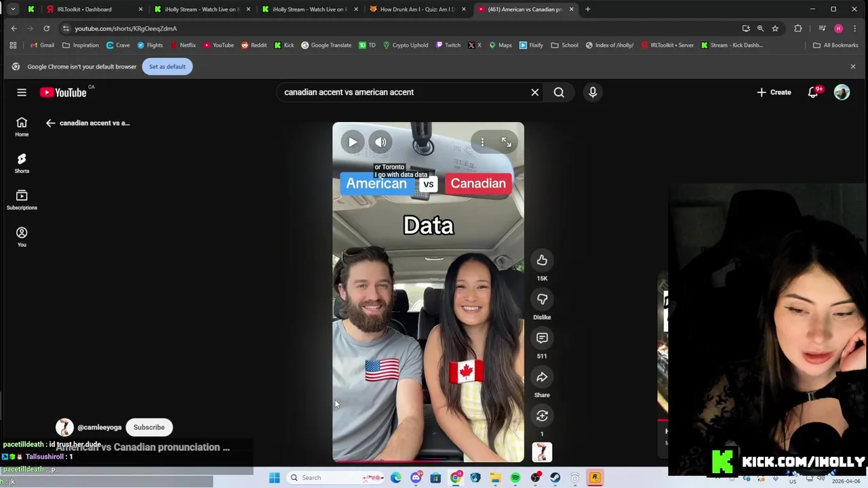Expand the School bookmarks folder
The height and width of the screenshot is (488, 868).
tap(565, 45)
